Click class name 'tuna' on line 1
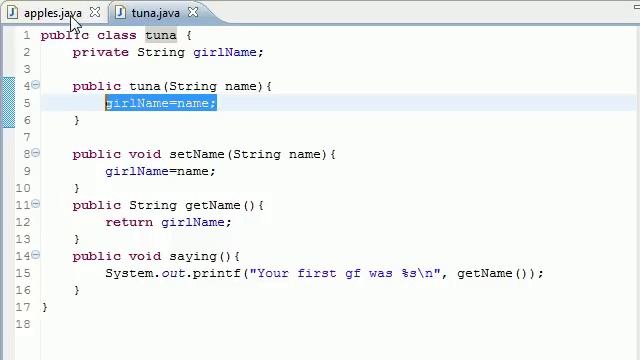Viewport: 640px width, 360px height. pos(161,35)
